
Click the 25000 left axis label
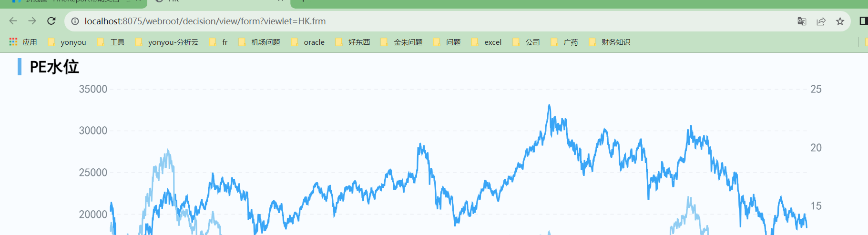click(x=93, y=173)
